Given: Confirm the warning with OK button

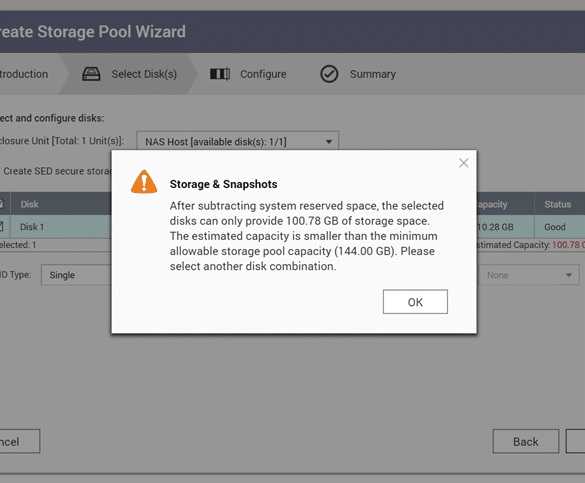Looking at the screenshot, I should (415, 302).
